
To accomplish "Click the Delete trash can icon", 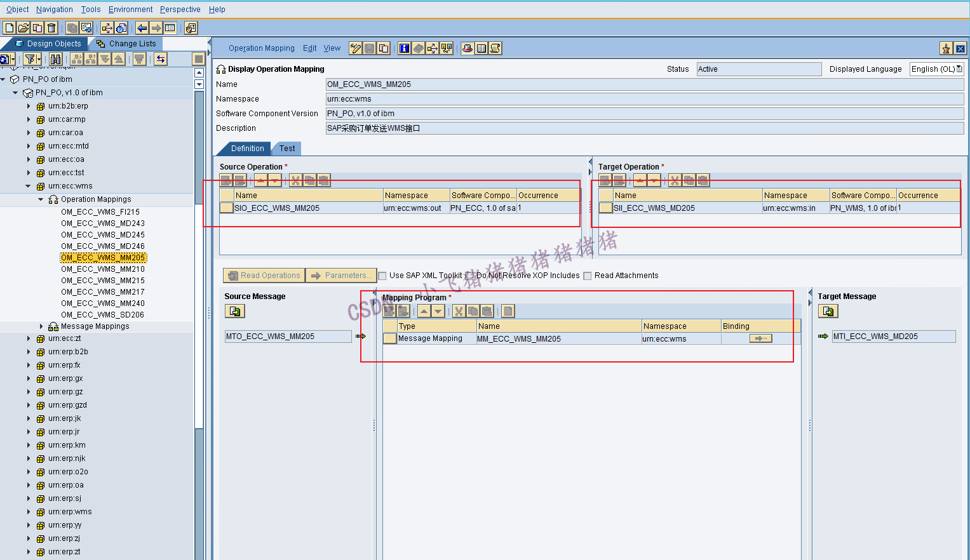I will (x=51, y=28).
